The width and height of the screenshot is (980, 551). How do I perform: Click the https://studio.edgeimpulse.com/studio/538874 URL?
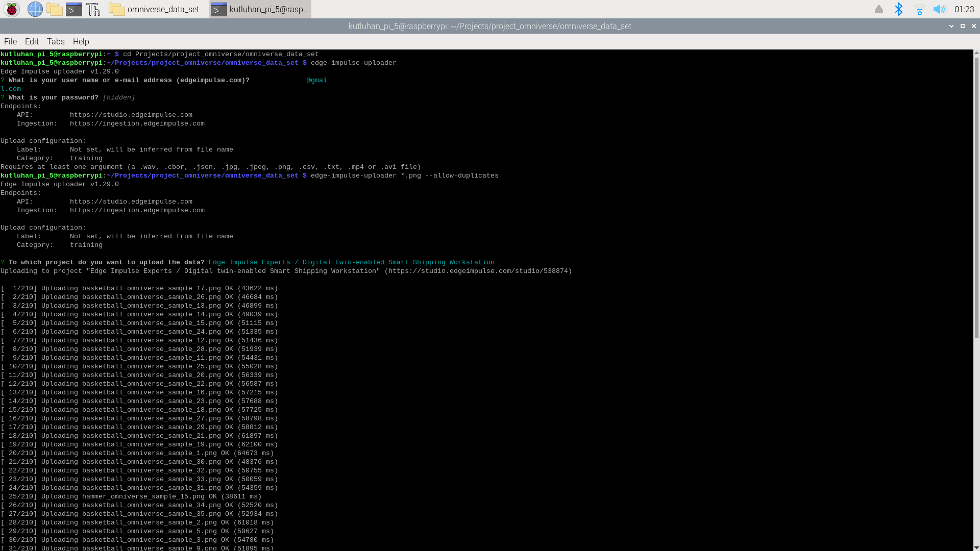[x=478, y=271]
